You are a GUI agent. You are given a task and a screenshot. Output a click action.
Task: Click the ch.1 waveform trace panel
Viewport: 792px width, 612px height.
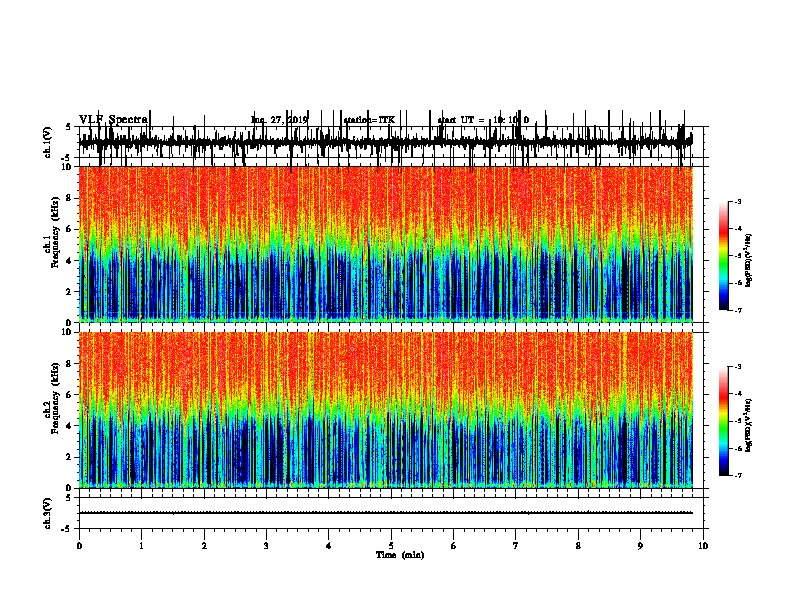pyautogui.click(x=391, y=142)
